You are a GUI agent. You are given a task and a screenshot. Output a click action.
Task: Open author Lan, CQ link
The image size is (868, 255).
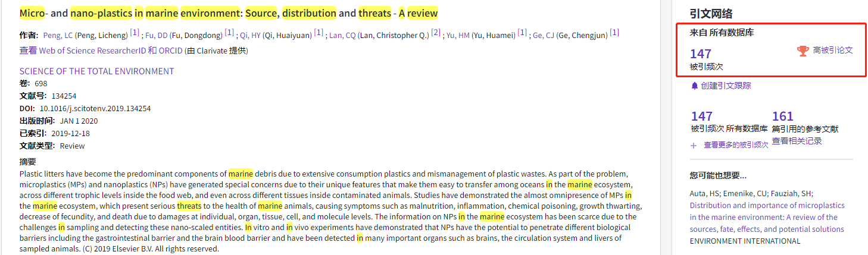[x=342, y=35]
